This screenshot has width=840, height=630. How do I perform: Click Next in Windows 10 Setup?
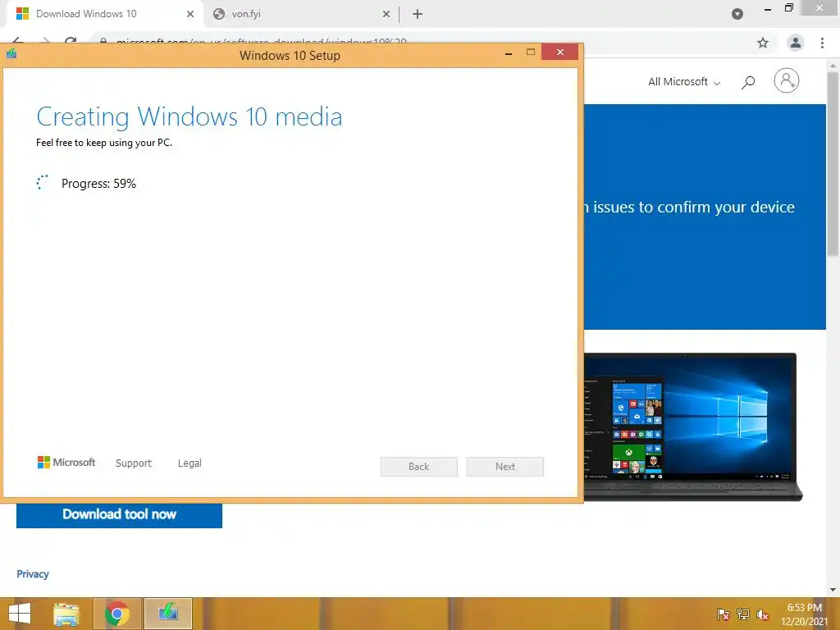[505, 467]
